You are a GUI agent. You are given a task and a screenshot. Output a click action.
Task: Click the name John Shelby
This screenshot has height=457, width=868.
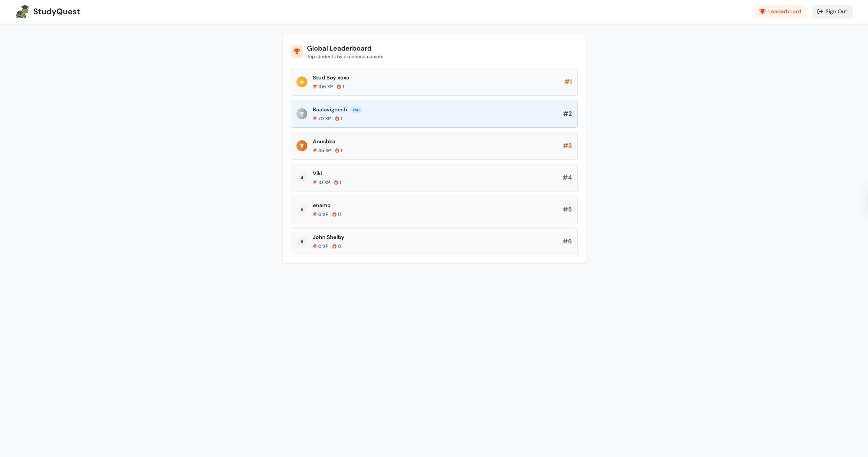point(328,237)
